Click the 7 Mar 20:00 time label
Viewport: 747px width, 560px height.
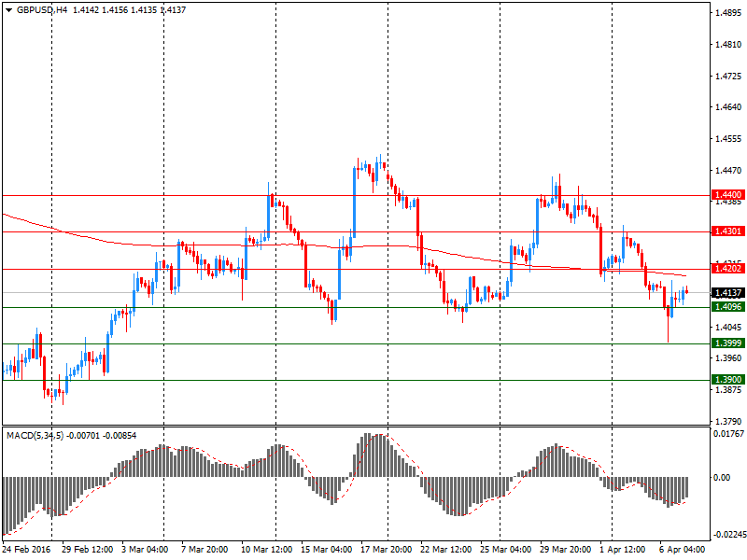coord(204,550)
